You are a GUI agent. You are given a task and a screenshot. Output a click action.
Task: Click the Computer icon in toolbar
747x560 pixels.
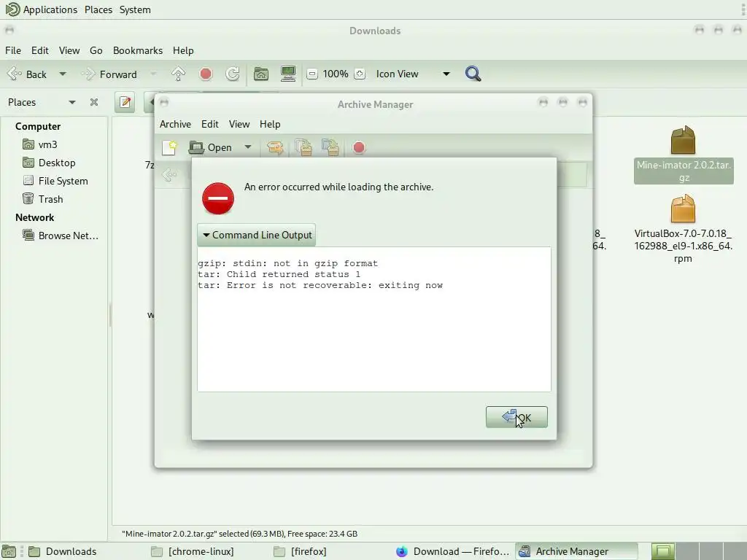click(x=288, y=74)
